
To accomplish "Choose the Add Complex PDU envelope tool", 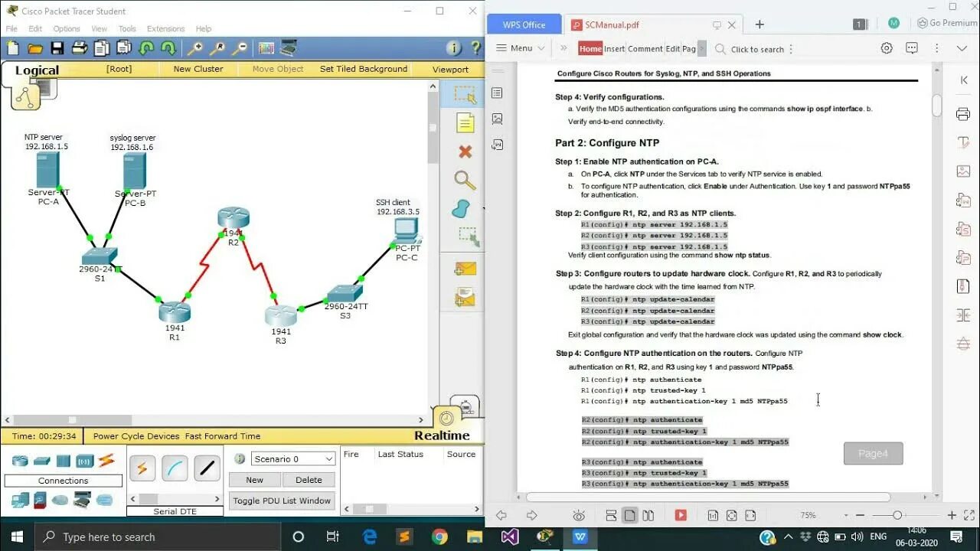I will [x=465, y=297].
